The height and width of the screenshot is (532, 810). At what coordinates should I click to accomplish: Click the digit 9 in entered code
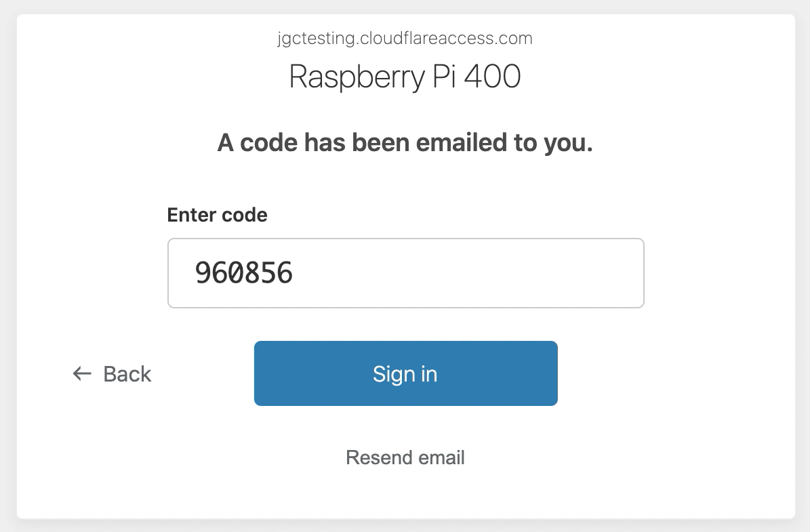click(x=203, y=272)
